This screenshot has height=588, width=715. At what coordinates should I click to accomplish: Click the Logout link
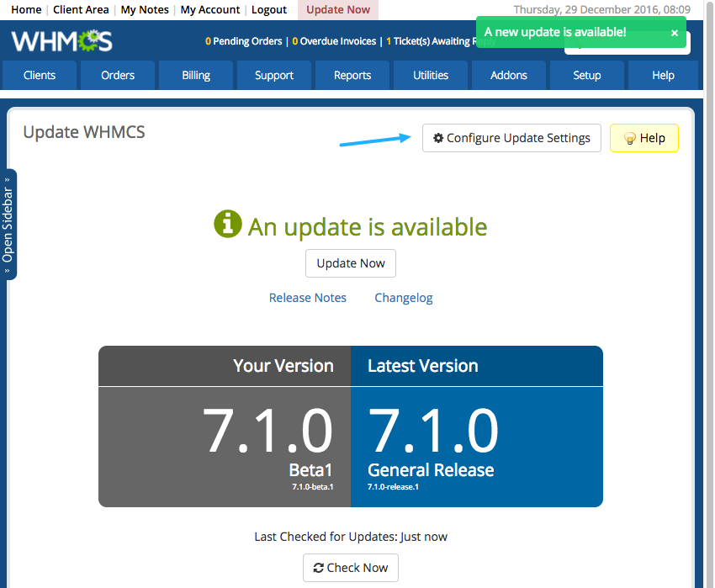click(269, 9)
